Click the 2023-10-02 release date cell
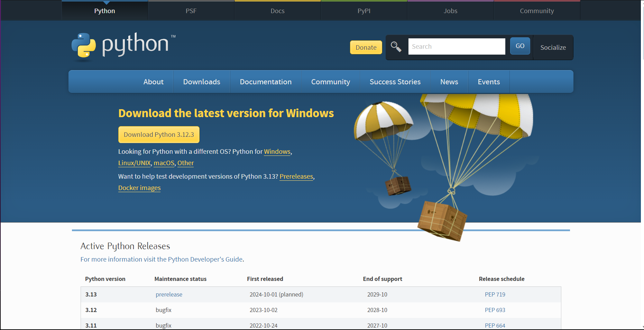The image size is (644, 330). [x=264, y=310]
